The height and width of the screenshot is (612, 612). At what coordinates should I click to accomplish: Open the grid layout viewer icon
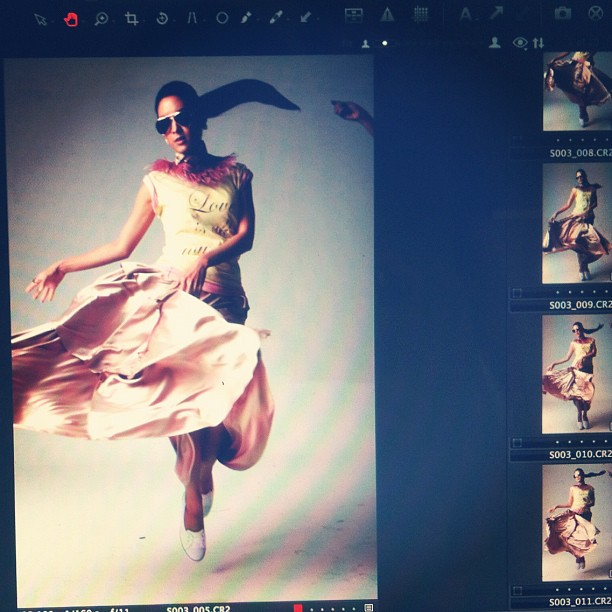click(x=354, y=16)
